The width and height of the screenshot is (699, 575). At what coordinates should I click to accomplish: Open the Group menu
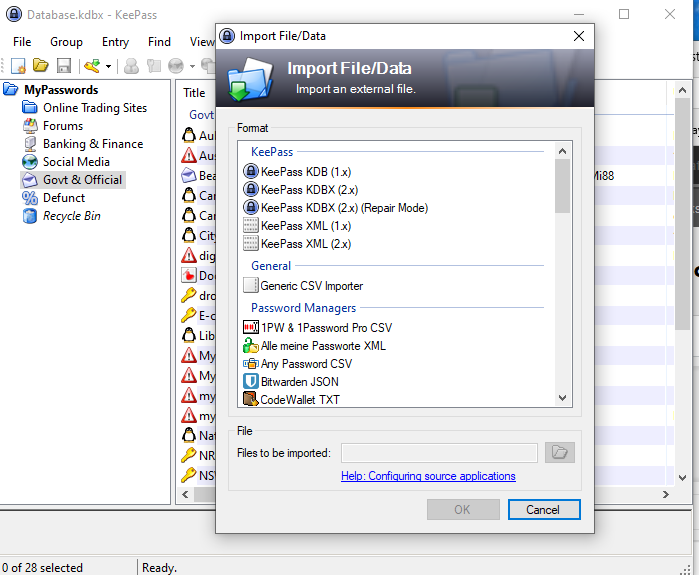point(66,42)
